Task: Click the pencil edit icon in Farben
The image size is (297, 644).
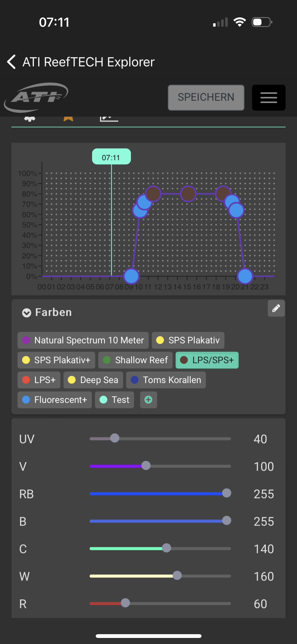Action: [276, 308]
